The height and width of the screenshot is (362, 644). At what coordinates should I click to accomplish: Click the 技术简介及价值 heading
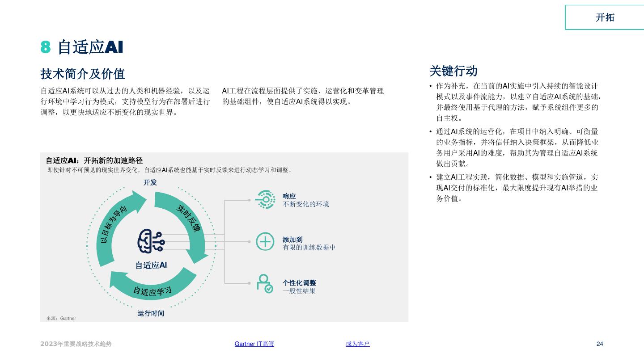(x=83, y=74)
